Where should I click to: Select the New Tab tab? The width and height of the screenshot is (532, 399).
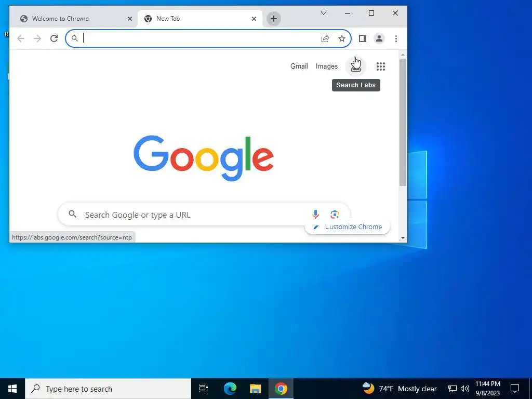tap(199, 19)
